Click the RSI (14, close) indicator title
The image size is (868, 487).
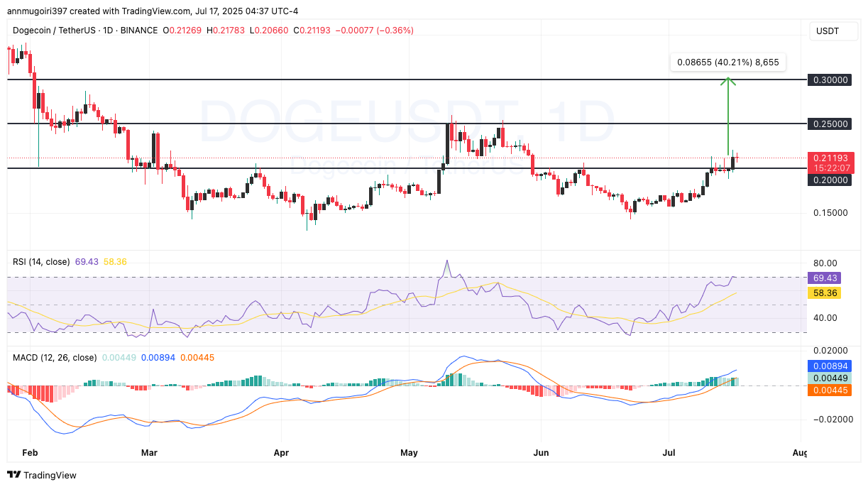point(41,262)
